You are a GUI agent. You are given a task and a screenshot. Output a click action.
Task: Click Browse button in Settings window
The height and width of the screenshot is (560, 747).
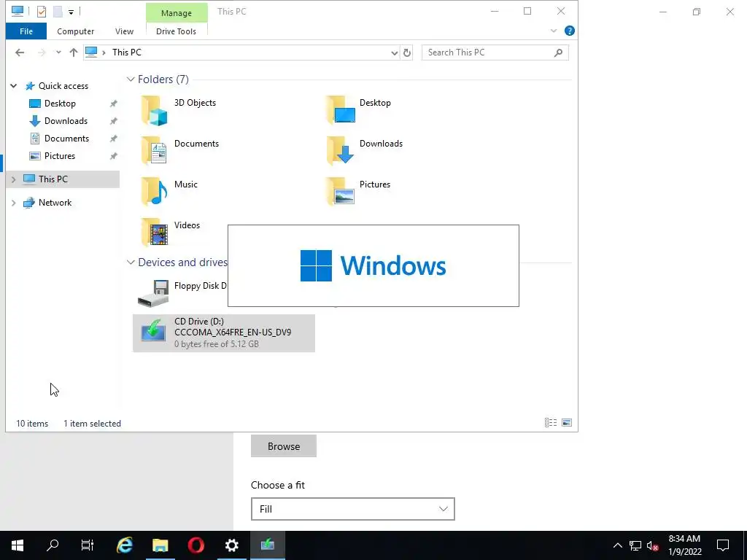pos(284,446)
